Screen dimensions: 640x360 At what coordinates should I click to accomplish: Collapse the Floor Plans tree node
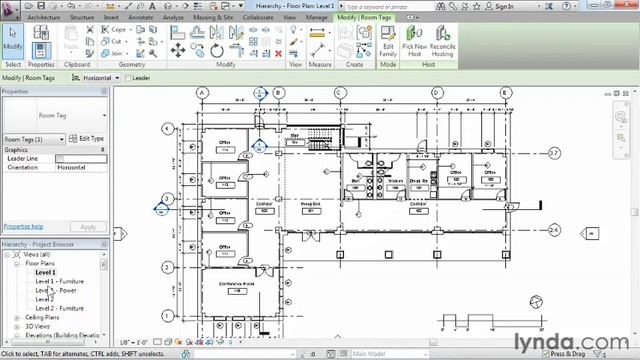17,264
